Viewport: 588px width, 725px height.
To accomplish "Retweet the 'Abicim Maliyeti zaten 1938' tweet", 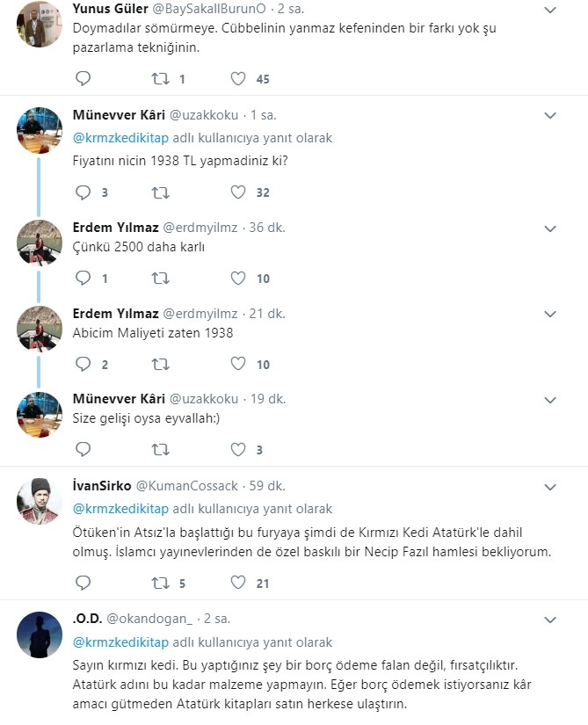I will pos(161,364).
